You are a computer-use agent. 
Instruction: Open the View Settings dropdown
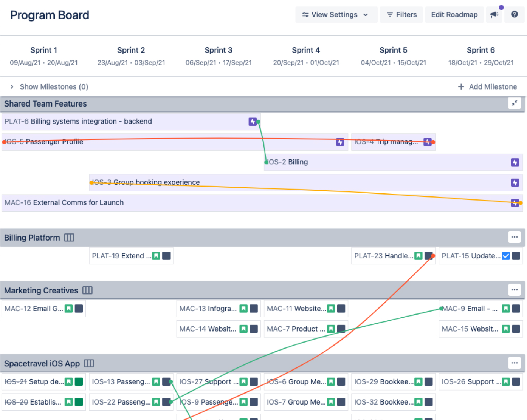[336, 14]
